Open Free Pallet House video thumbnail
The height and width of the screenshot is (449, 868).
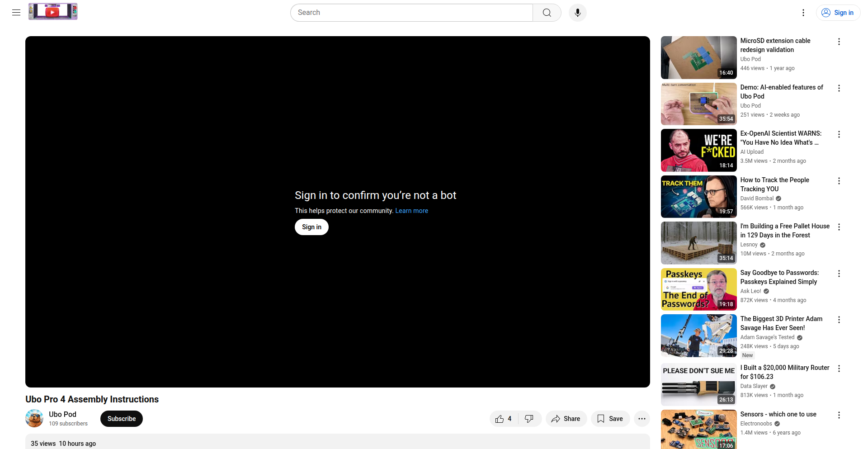[x=699, y=243]
